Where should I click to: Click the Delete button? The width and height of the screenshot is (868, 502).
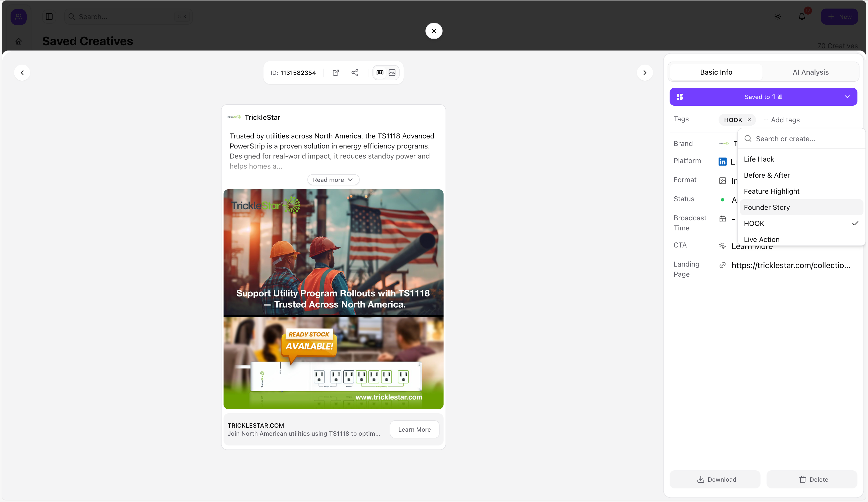coord(812,479)
